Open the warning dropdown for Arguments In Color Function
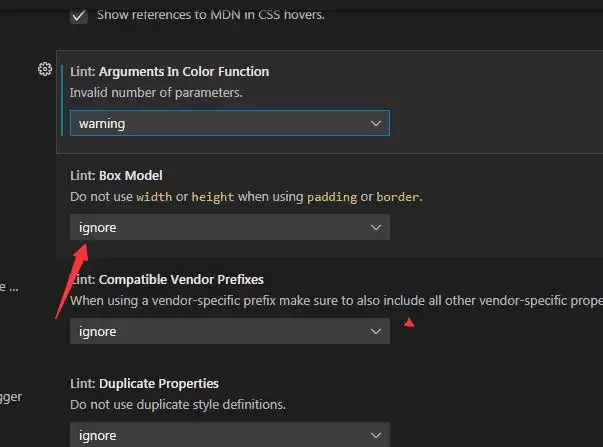This screenshot has width=603, height=447. point(229,123)
